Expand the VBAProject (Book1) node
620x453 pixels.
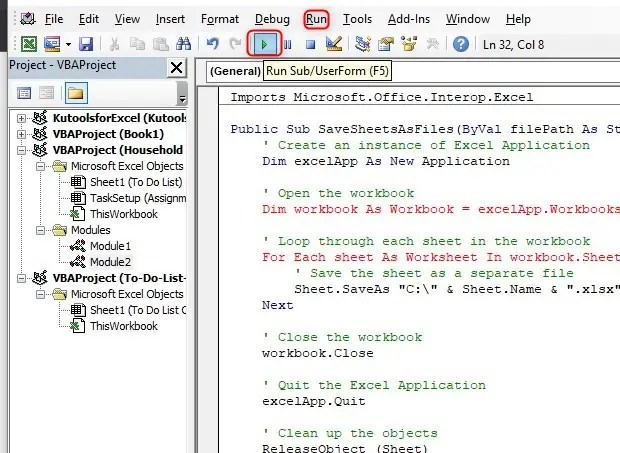click(22, 134)
